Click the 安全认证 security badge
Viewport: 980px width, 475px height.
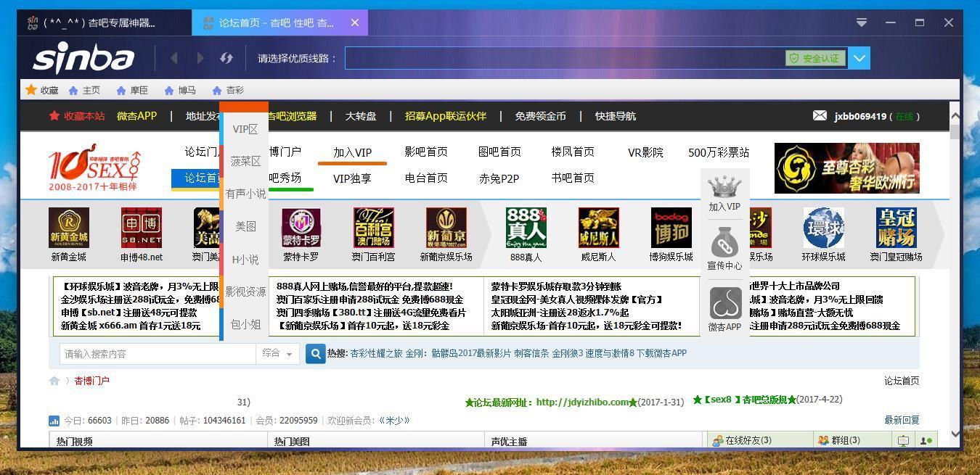pos(815,59)
